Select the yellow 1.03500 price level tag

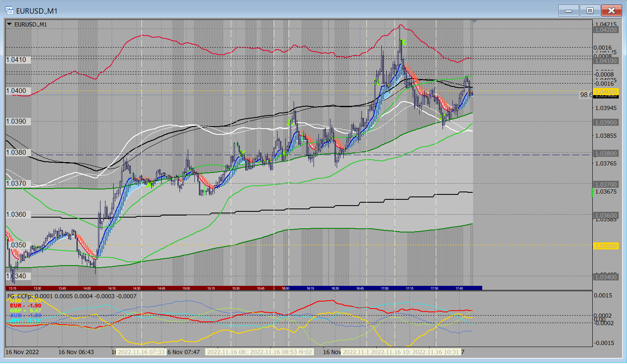(x=606, y=246)
